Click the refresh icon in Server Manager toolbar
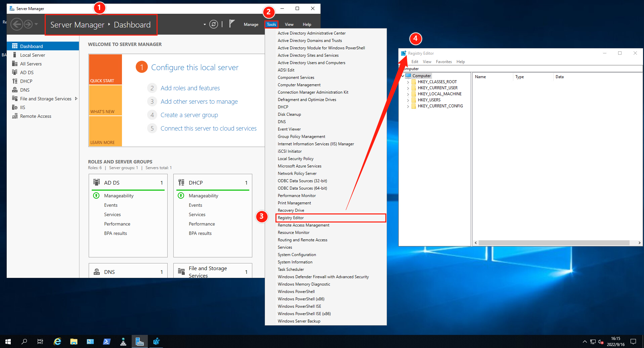Screen dimensions: 644x348 (214, 24)
